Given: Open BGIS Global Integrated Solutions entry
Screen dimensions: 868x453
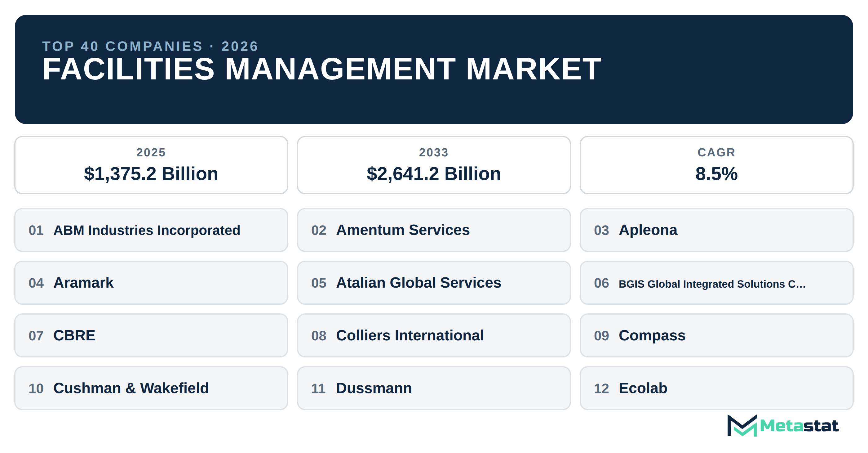Looking at the screenshot, I should click(x=716, y=283).
